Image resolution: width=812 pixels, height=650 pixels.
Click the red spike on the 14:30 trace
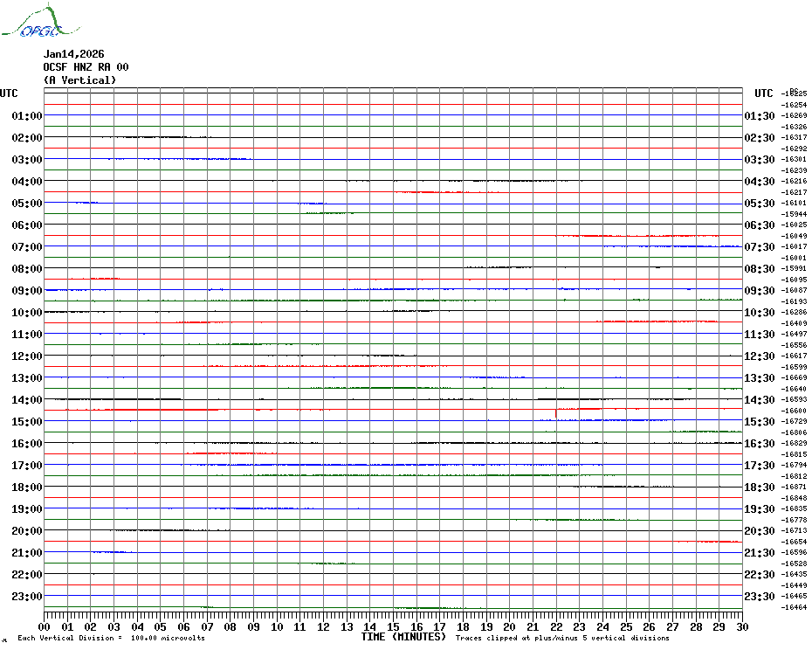[x=555, y=413]
